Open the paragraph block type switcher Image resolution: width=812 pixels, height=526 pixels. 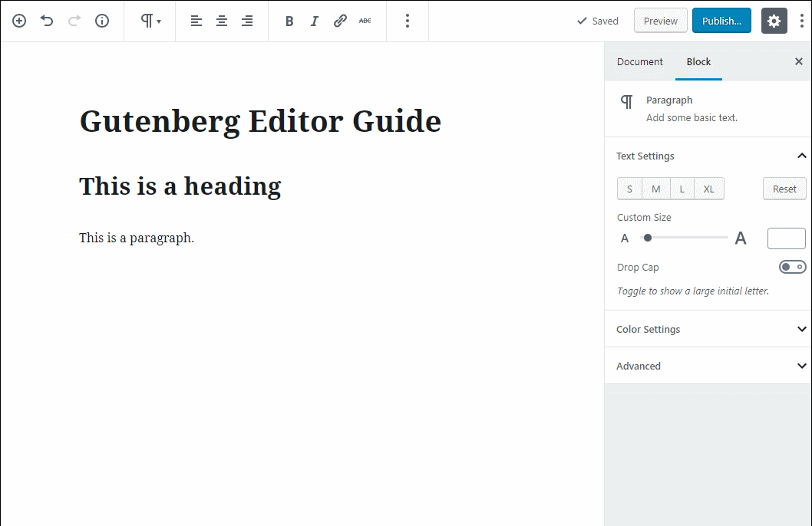[150, 21]
